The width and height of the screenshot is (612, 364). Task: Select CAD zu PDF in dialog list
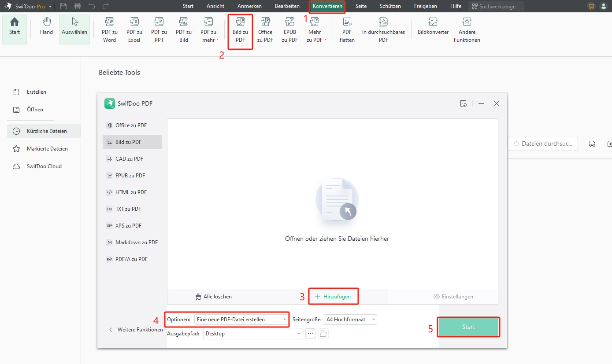pos(132,159)
